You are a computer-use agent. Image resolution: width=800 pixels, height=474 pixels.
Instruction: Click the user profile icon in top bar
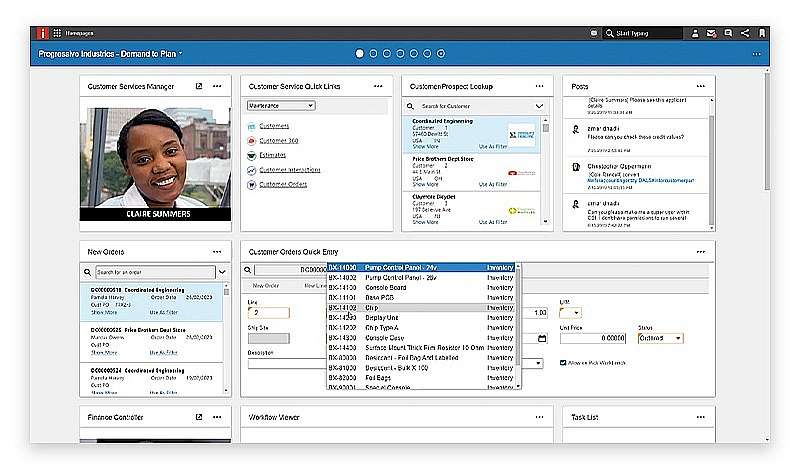[695, 33]
